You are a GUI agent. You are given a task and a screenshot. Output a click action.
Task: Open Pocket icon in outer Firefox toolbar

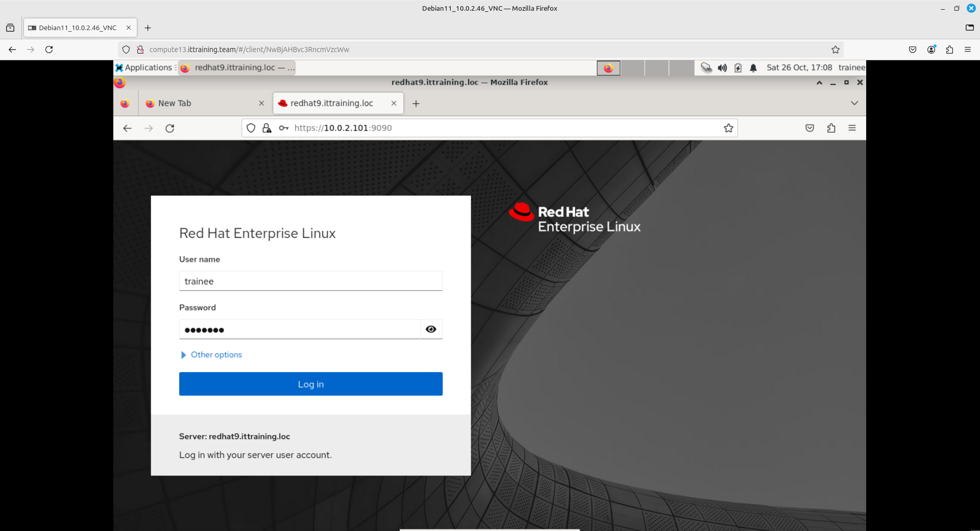[x=913, y=50]
